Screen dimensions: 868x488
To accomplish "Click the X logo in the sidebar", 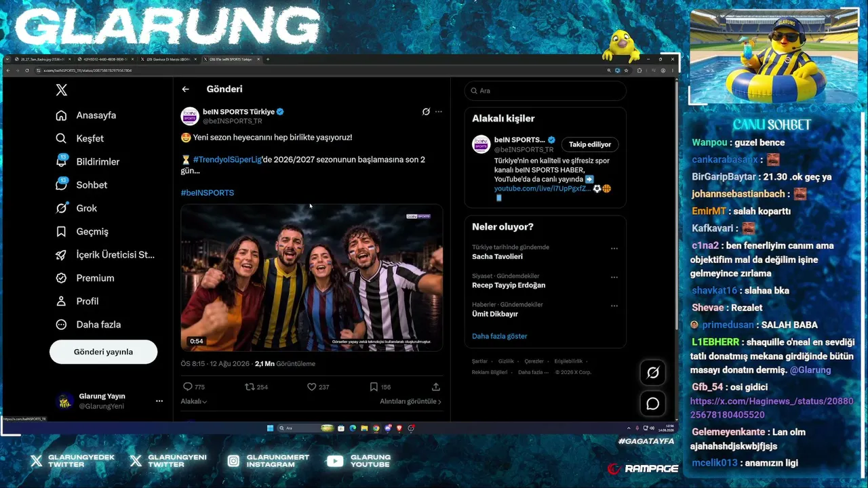I will (x=62, y=90).
